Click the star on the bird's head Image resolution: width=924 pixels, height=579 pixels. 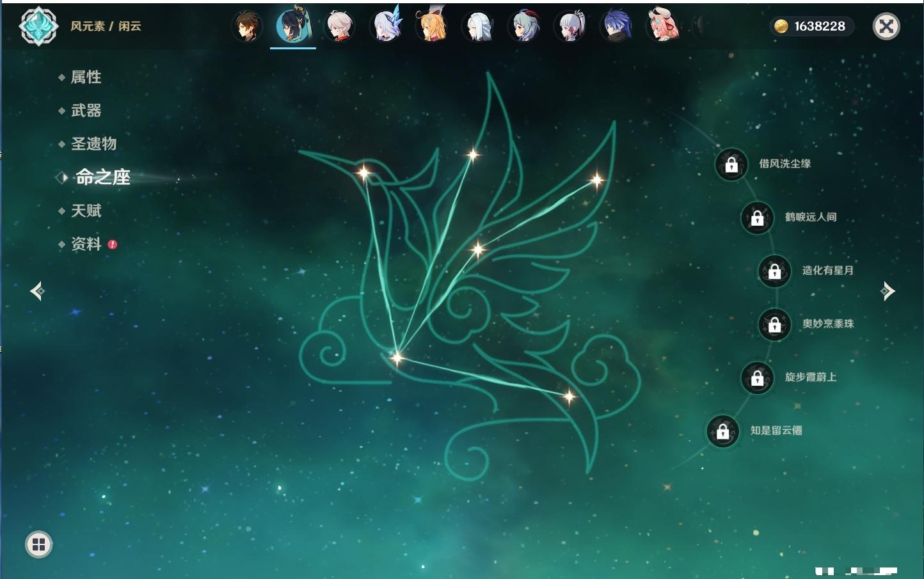coord(363,172)
